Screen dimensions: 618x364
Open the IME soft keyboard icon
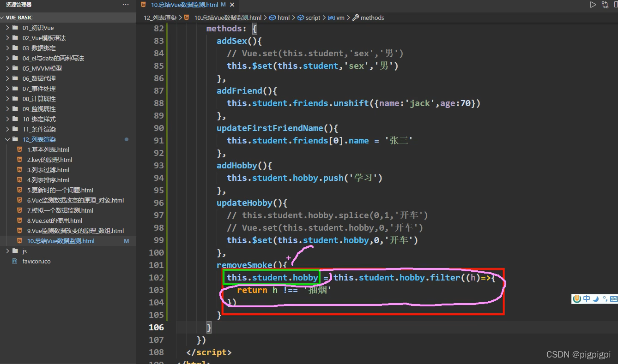(x=614, y=298)
